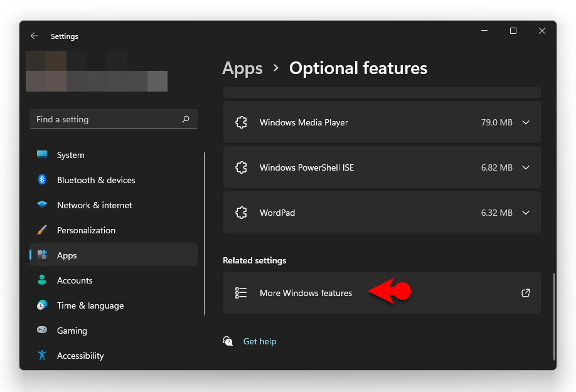Click the Get help chat icon
This screenshot has height=392, width=576.
pyautogui.click(x=228, y=341)
